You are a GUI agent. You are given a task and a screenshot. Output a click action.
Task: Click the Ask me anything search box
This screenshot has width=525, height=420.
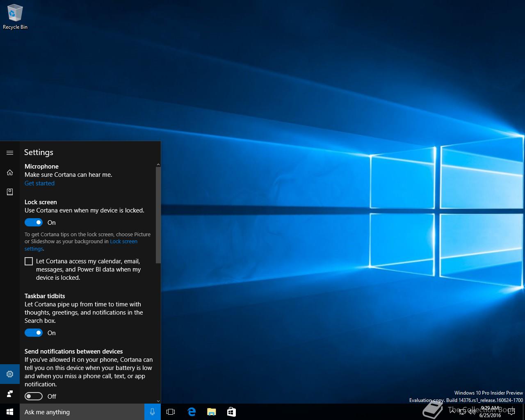coord(82,412)
